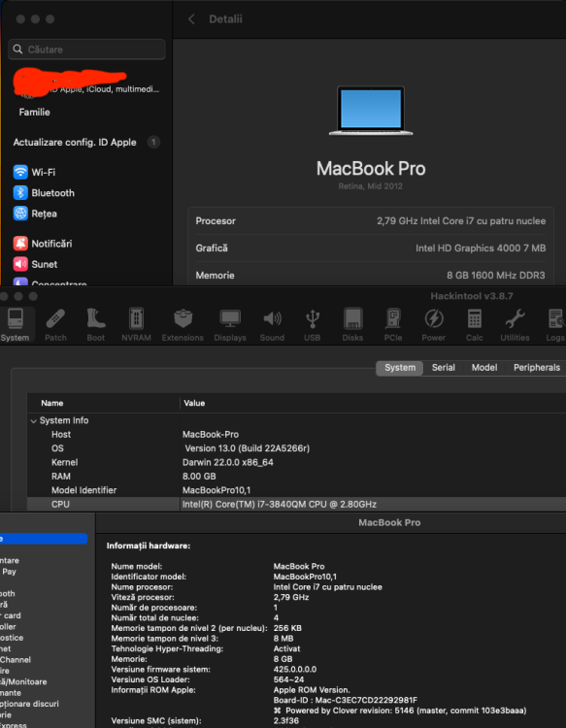Image resolution: width=566 pixels, height=728 pixels.
Task: Open the Extensions section in Hackintool
Action: 183,325
